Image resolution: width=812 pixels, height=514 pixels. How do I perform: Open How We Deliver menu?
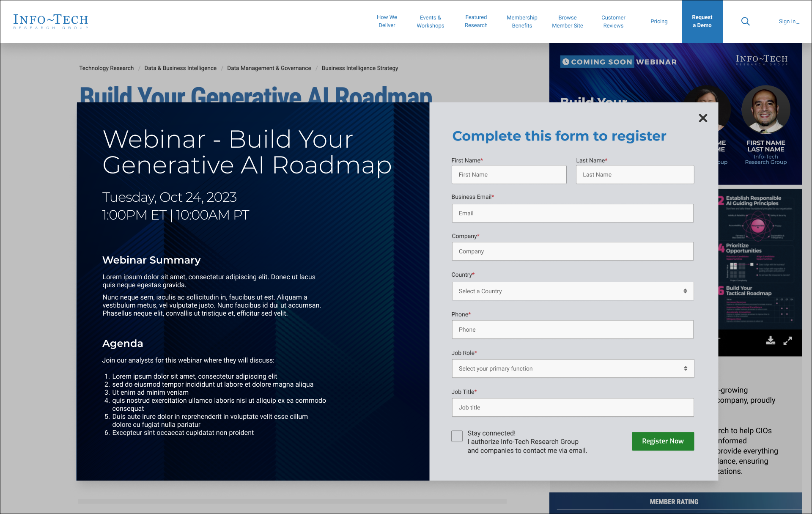pos(387,21)
